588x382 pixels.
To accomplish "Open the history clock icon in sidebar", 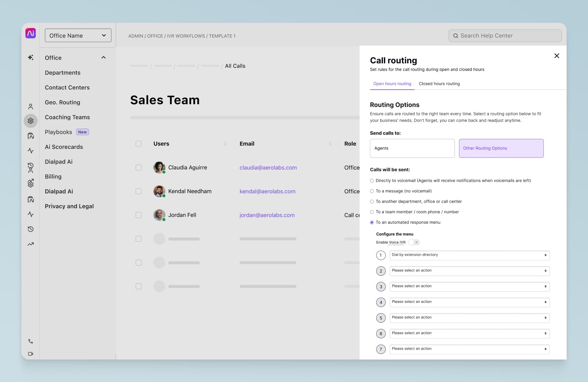I will coord(31,229).
